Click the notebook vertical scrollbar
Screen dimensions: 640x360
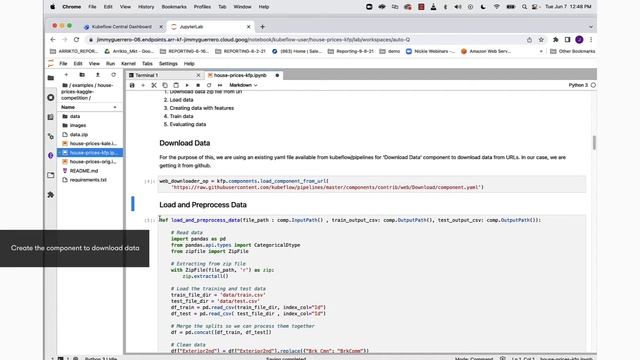coord(594,142)
